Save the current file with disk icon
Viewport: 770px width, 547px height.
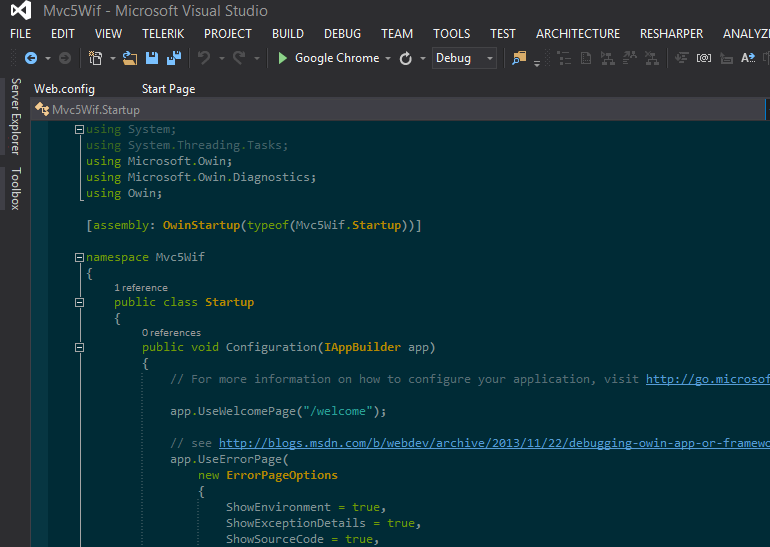pyautogui.click(x=152, y=58)
